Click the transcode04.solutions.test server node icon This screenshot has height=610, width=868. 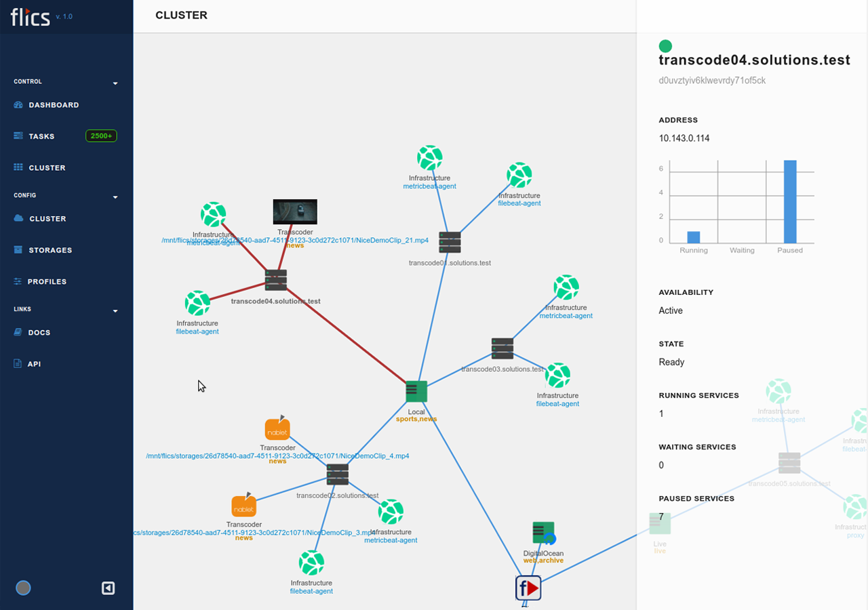pos(276,280)
